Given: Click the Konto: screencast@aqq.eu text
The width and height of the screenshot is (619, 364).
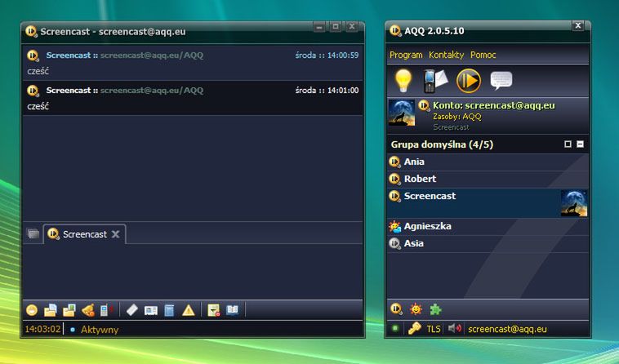Looking at the screenshot, I should pos(494,105).
